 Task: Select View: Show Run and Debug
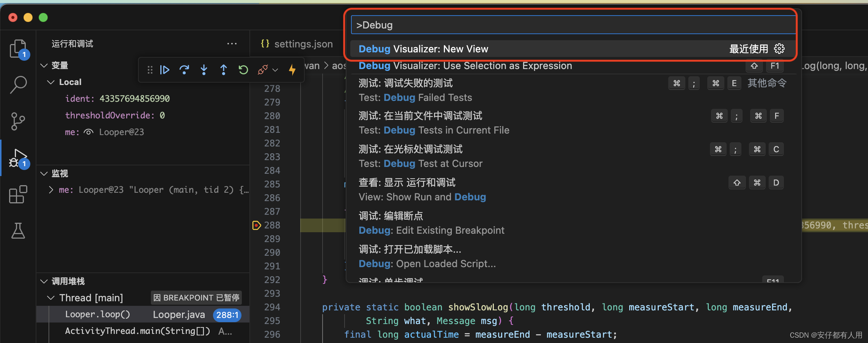point(573,190)
